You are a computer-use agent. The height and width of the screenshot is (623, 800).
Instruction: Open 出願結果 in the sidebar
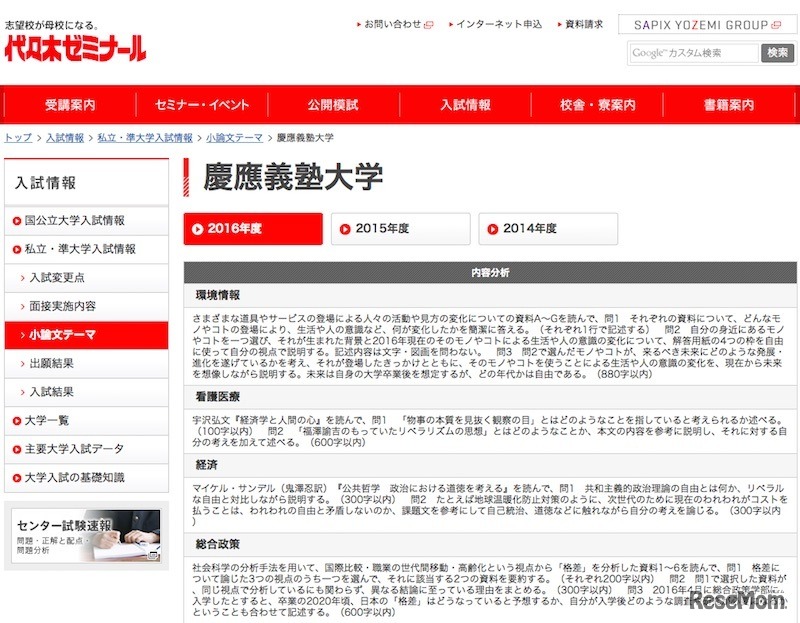(86, 363)
